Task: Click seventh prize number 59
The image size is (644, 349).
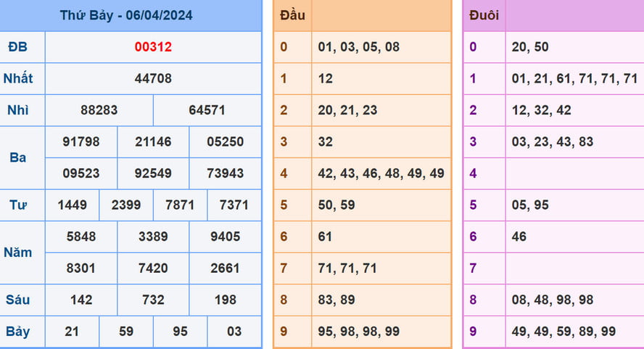Action: tap(126, 332)
